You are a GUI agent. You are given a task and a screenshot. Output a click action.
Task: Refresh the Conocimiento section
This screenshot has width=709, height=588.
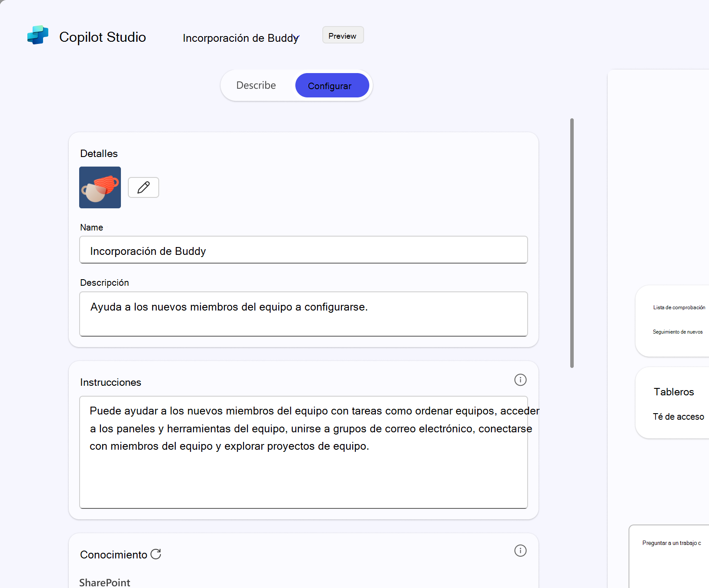[156, 554]
